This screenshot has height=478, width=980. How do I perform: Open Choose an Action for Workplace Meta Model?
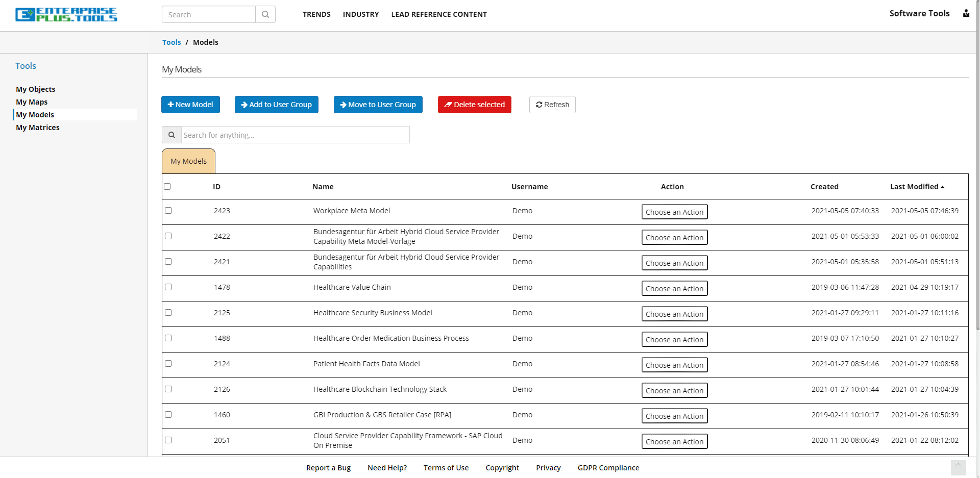(674, 212)
